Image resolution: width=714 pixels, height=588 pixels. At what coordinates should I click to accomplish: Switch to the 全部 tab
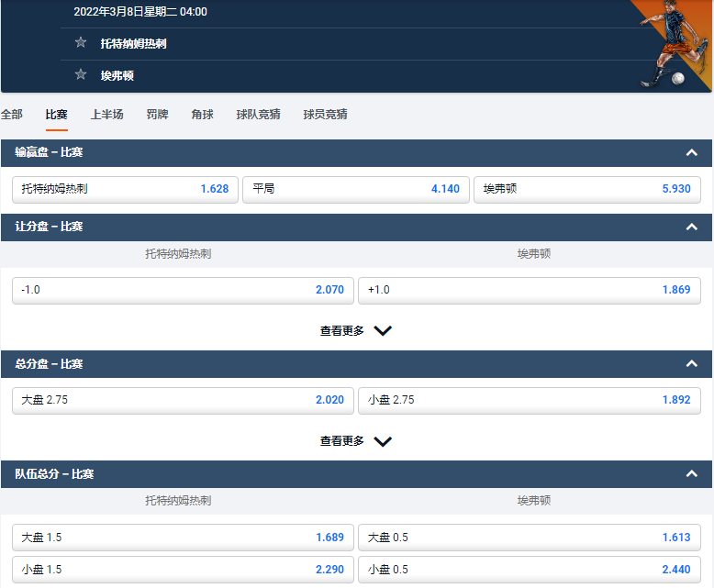pyautogui.click(x=12, y=115)
